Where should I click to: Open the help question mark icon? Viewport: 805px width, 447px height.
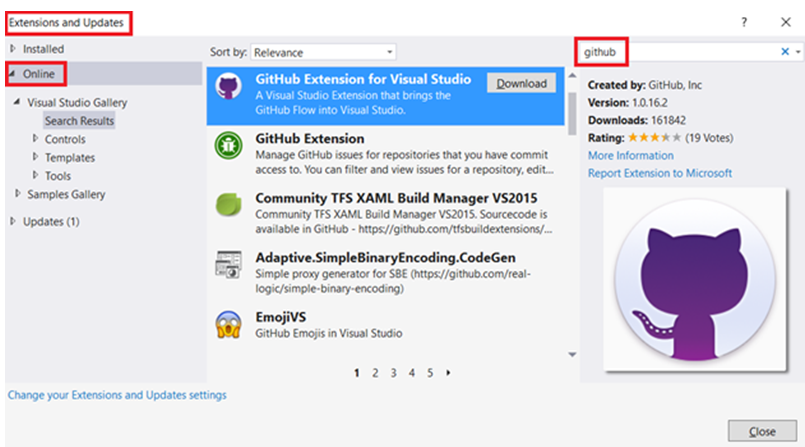744,22
